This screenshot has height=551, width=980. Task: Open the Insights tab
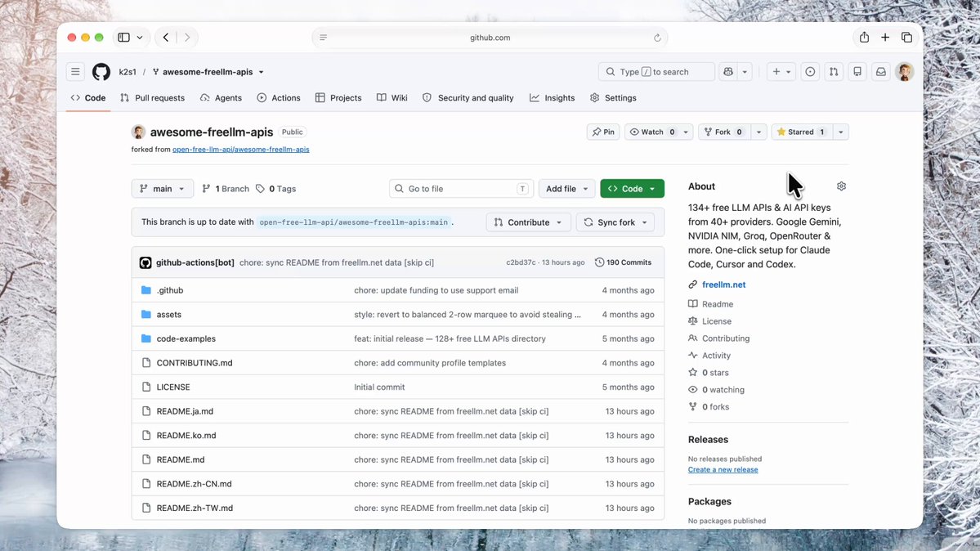[x=552, y=98]
